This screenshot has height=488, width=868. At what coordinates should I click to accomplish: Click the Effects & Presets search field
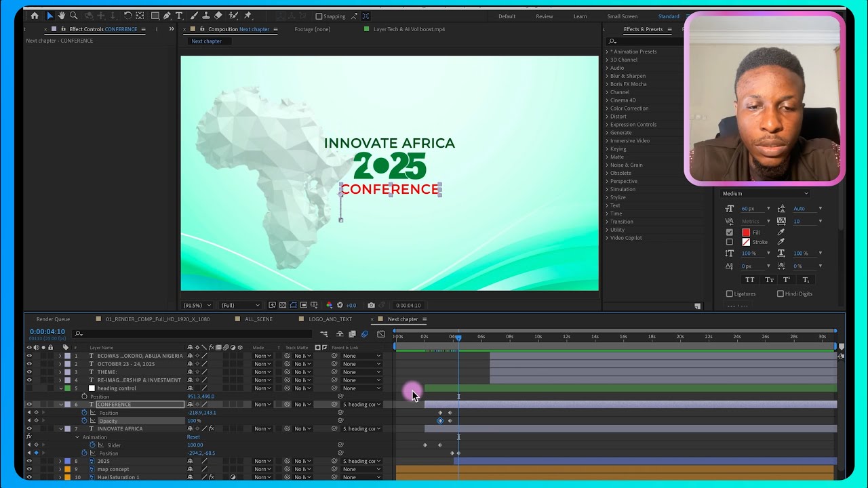pos(645,41)
